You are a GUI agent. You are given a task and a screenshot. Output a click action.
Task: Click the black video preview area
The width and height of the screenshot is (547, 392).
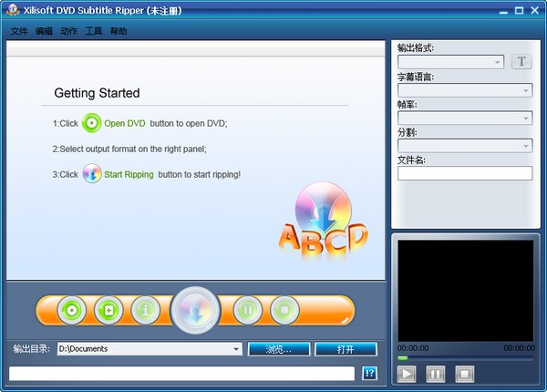click(x=465, y=291)
